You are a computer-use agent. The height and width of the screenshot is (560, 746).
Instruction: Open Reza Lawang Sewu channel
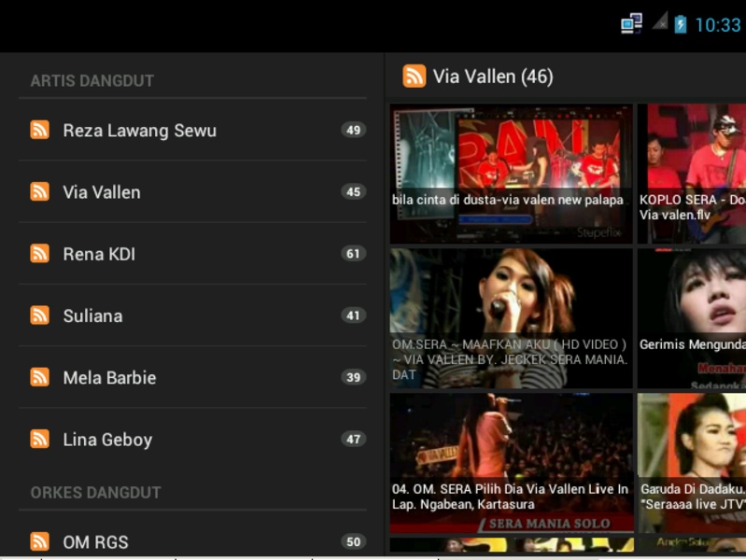(x=192, y=130)
